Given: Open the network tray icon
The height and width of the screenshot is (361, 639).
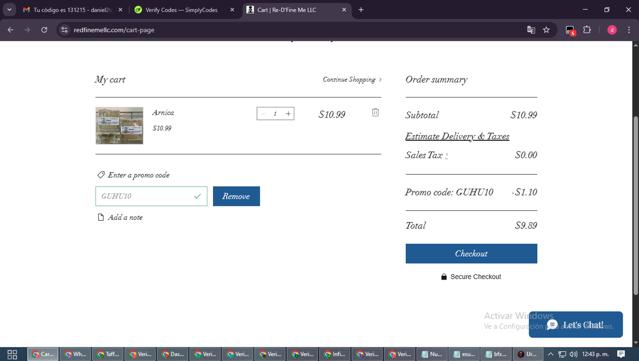Looking at the screenshot, I should tap(562, 354).
